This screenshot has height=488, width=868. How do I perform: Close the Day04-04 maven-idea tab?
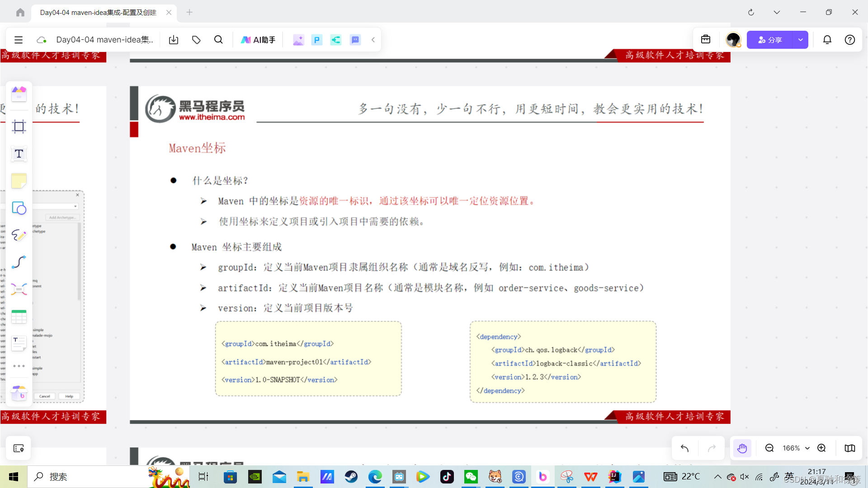[169, 13]
